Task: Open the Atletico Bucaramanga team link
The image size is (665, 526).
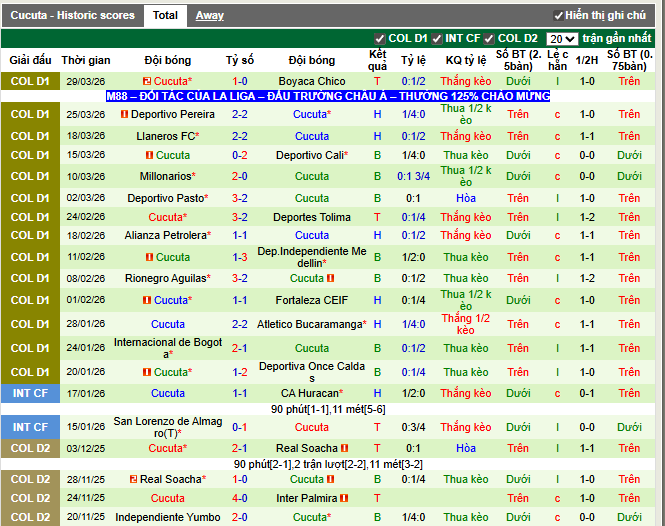Action: tap(310, 324)
